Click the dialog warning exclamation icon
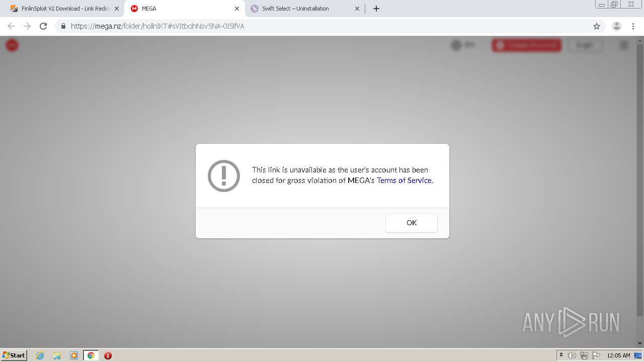The image size is (644, 362). click(x=224, y=176)
